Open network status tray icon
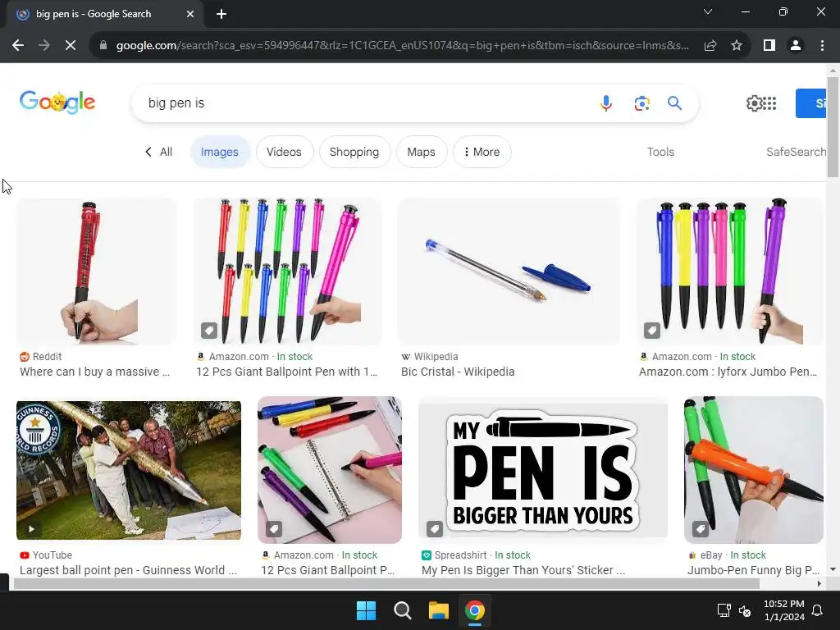The image size is (840, 630). pos(724,610)
